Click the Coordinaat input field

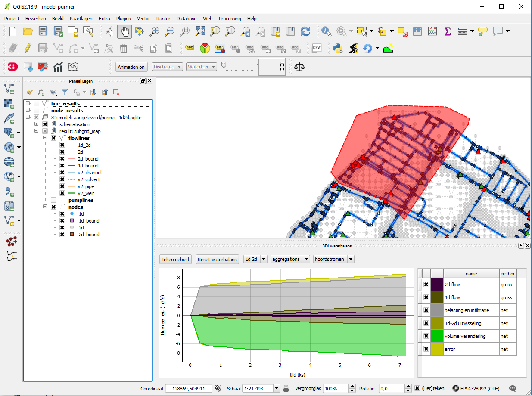(x=189, y=388)
